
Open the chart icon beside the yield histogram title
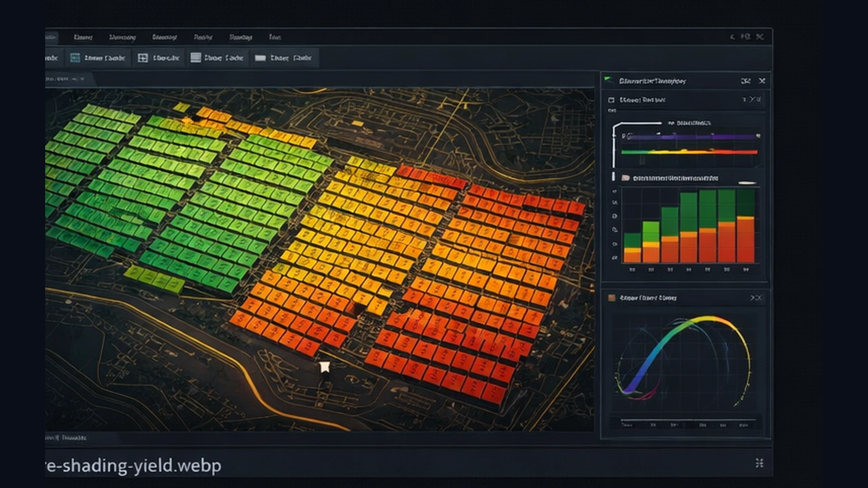click(626, 178)
